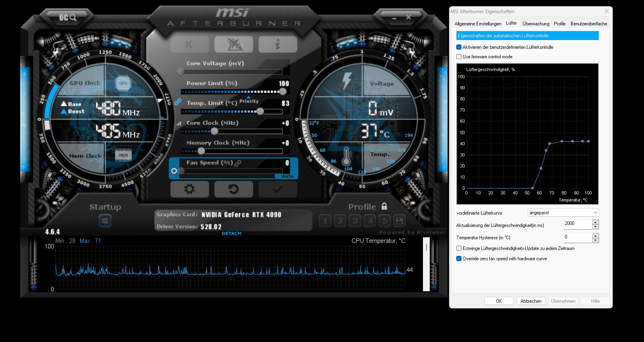Decrease fan update period with down arrow
This screenshot has height=342, width=644.
[595, 227]
